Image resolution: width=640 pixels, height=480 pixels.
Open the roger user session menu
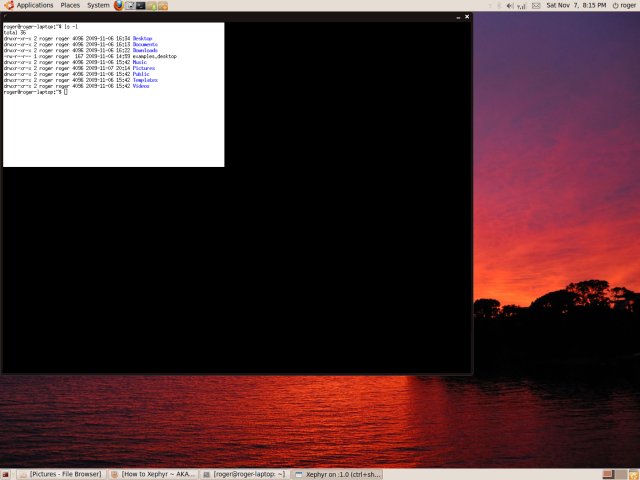(x=624, y=5)
